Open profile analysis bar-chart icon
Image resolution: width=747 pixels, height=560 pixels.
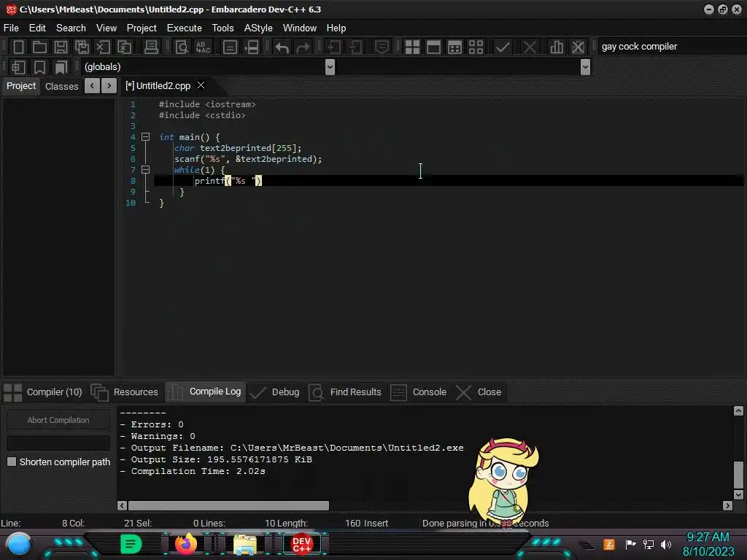click(557, 47)
